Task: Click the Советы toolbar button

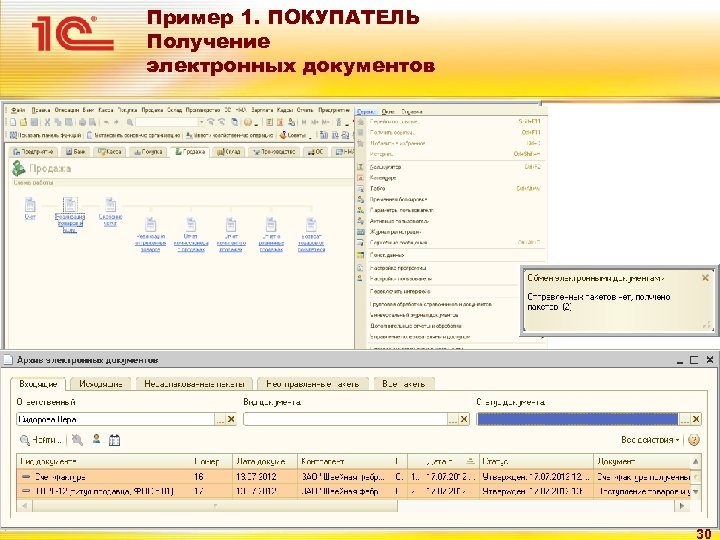Action: point(292,135)
